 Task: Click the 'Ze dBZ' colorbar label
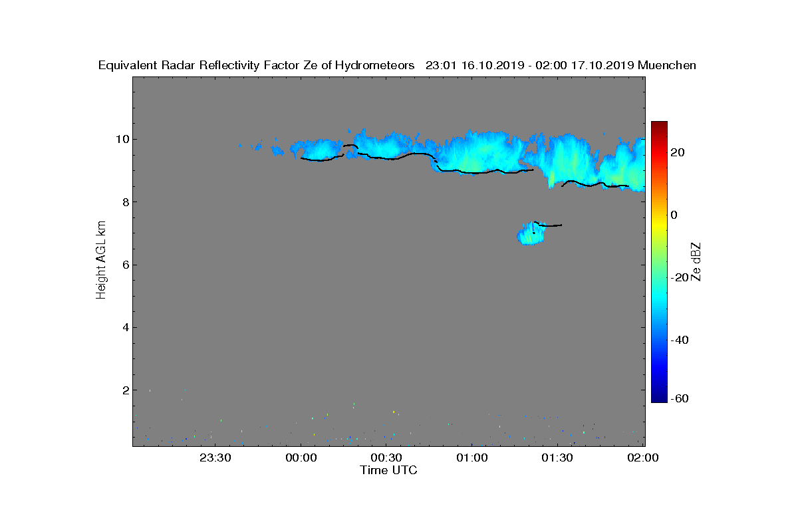pyautogui.click(x=697, y=261)
